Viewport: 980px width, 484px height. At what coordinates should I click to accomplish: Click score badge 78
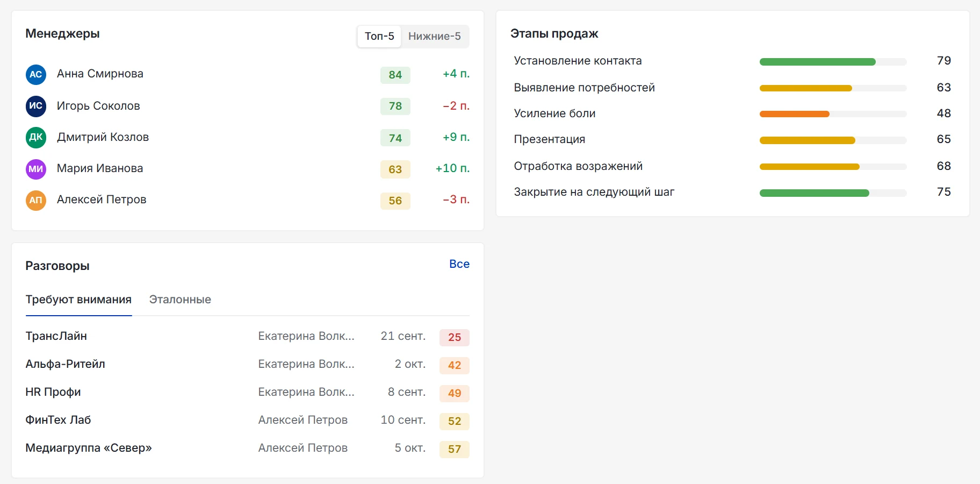[395, 106]
